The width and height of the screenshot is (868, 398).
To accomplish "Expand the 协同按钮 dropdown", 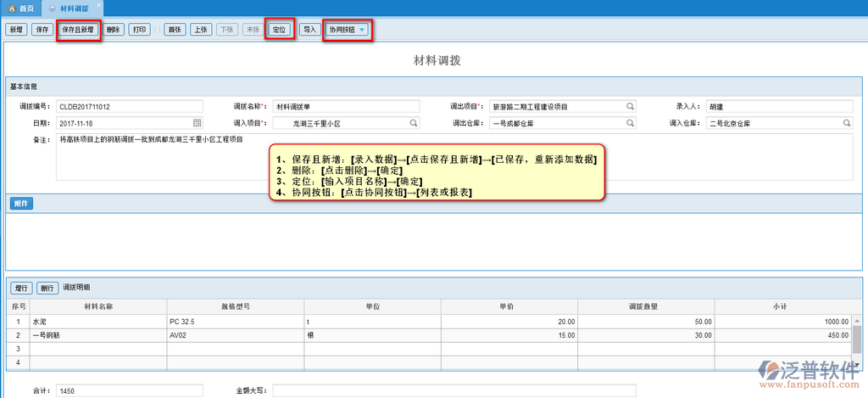I will [363, 30].
